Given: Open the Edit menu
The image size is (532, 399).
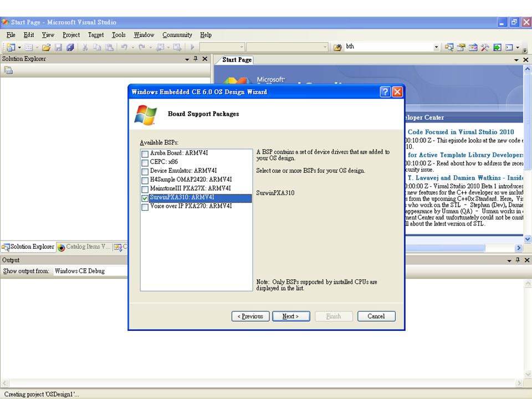Looking at the screenshot, I should point(28,34).
